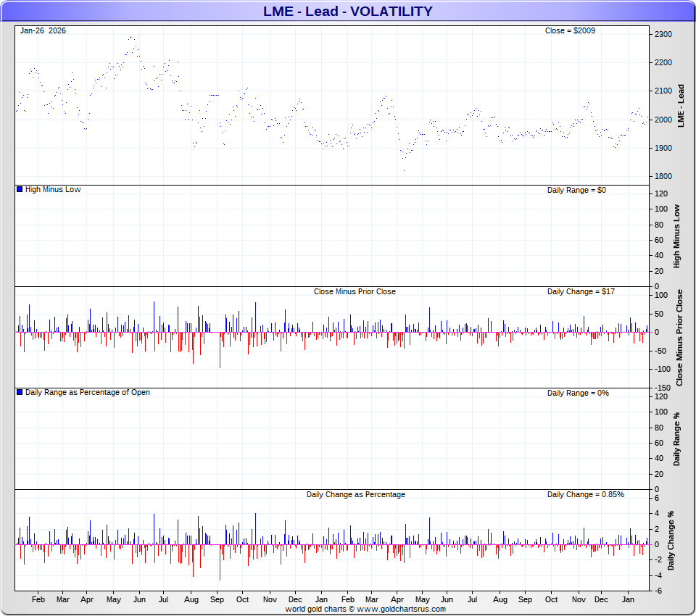Click the blue Daily Range as Percentage legend square
This screenshot has height=616, width=696.
20,392
